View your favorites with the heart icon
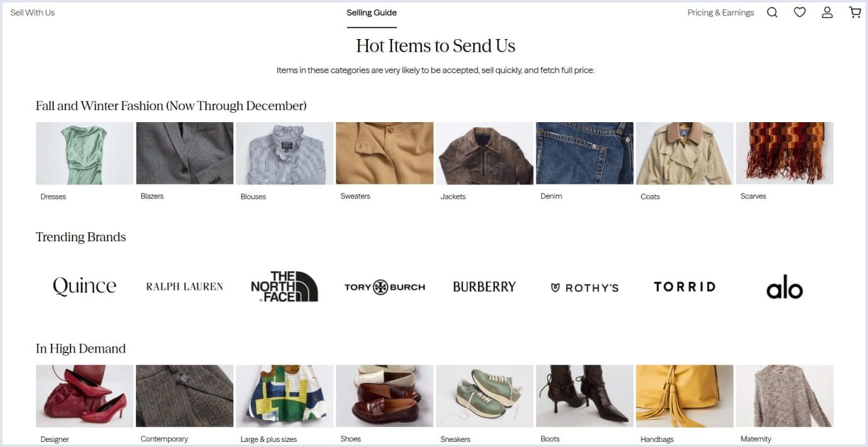 point(799,12)
